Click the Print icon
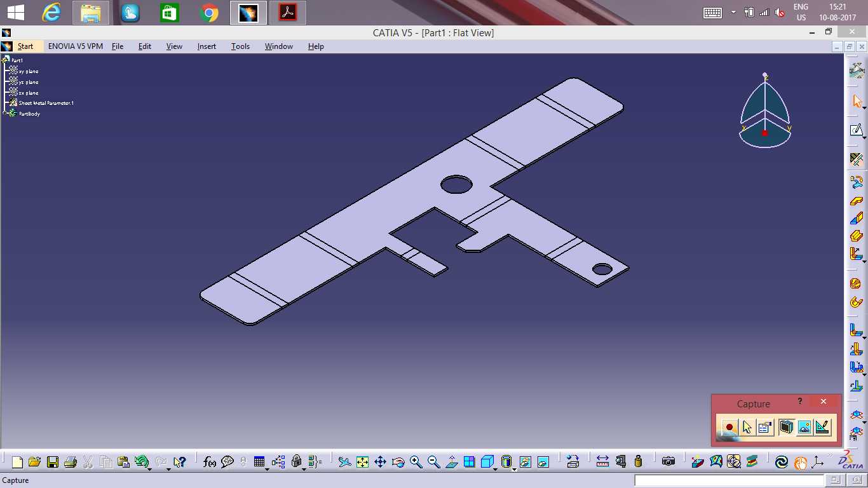 click(70, 462)
